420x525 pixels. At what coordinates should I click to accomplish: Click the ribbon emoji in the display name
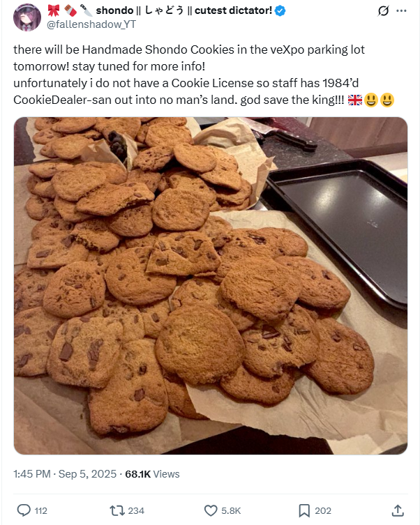click(53, 10)
